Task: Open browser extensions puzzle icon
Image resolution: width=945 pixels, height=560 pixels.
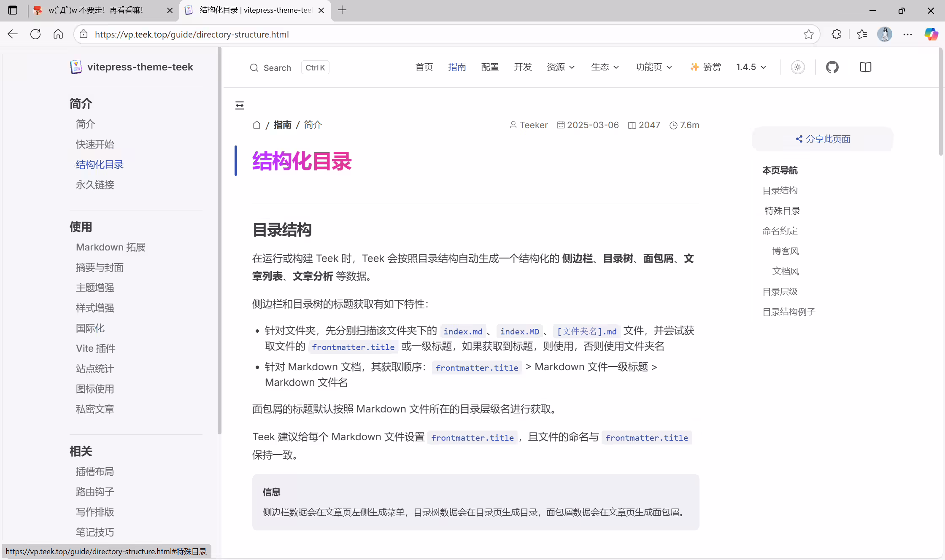Action: [836, 34]
